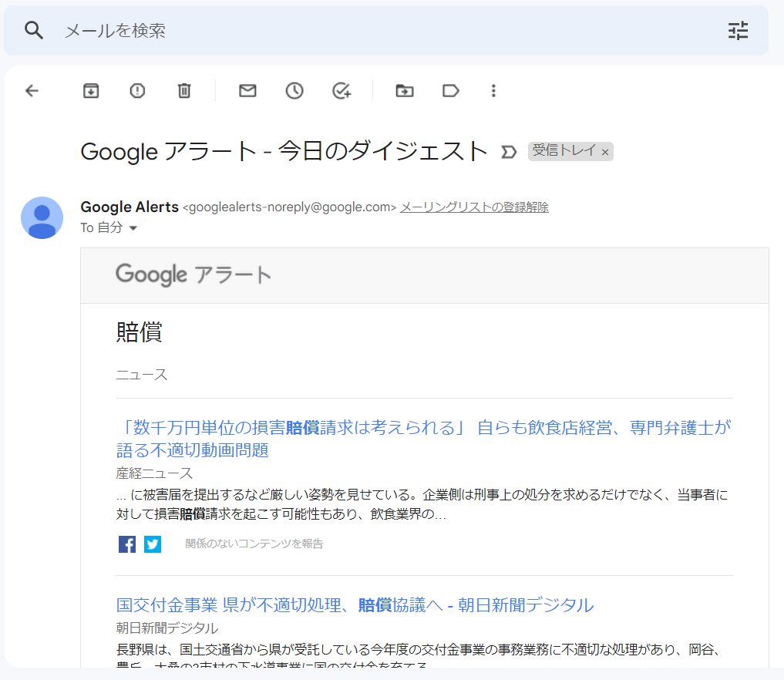Snooze this email with clock icon
784x680 pixels.
coord(294,90)
